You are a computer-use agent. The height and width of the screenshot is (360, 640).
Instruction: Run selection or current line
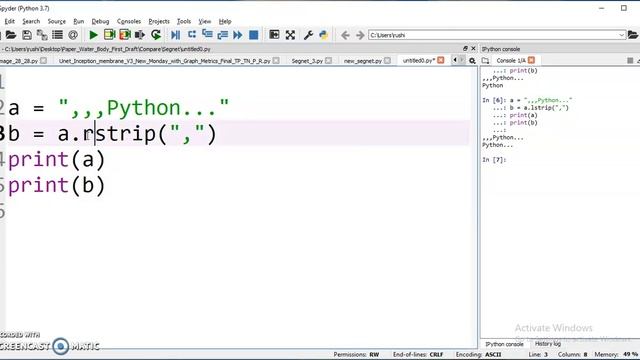(140, 35)
